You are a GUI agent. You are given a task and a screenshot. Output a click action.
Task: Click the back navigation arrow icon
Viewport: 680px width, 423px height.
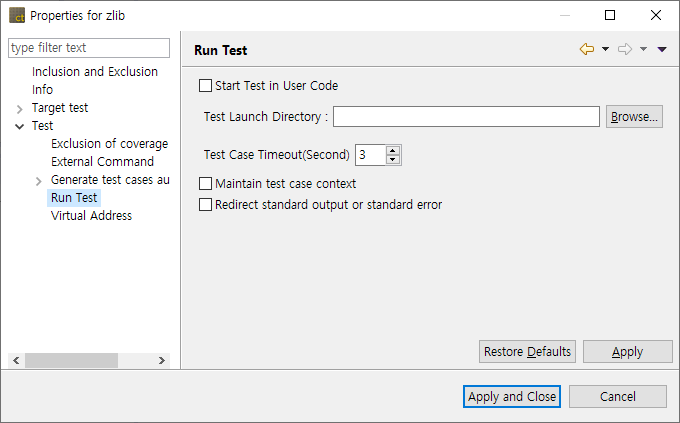(x=587, y=50)
